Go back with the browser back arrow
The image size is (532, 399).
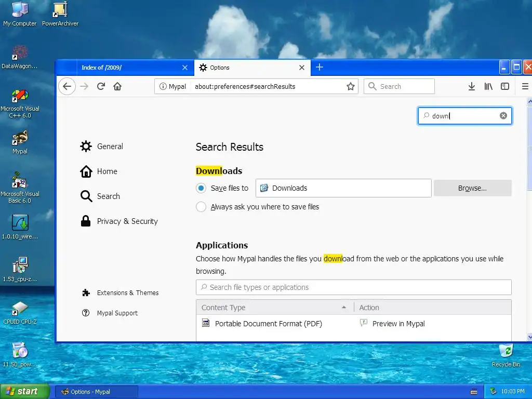(x=67, y=86)
